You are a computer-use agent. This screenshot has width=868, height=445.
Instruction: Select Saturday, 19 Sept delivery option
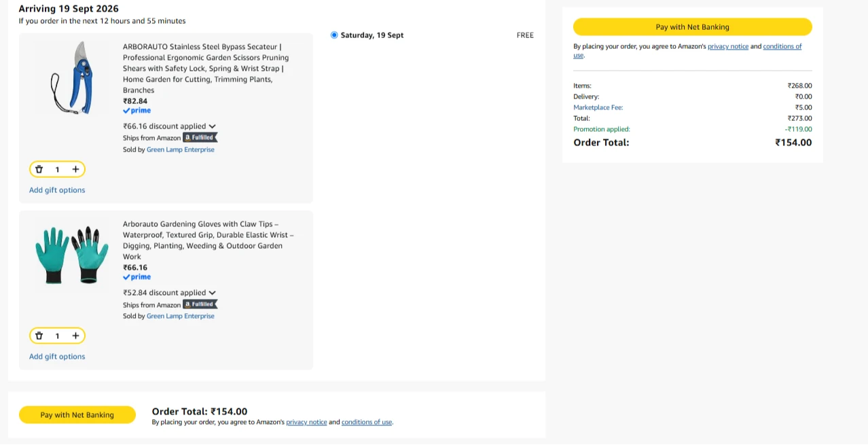coord(334,35)
